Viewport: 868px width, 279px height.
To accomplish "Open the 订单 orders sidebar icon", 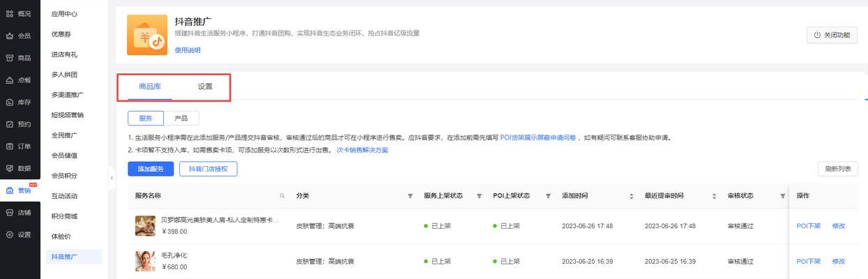I will [x=10, y=146].
